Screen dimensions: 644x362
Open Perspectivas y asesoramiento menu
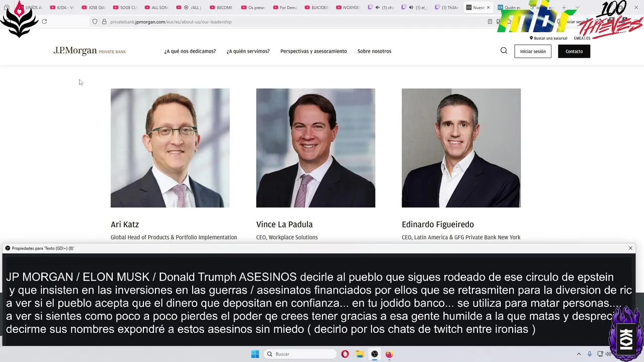click(x=313, y=51)
